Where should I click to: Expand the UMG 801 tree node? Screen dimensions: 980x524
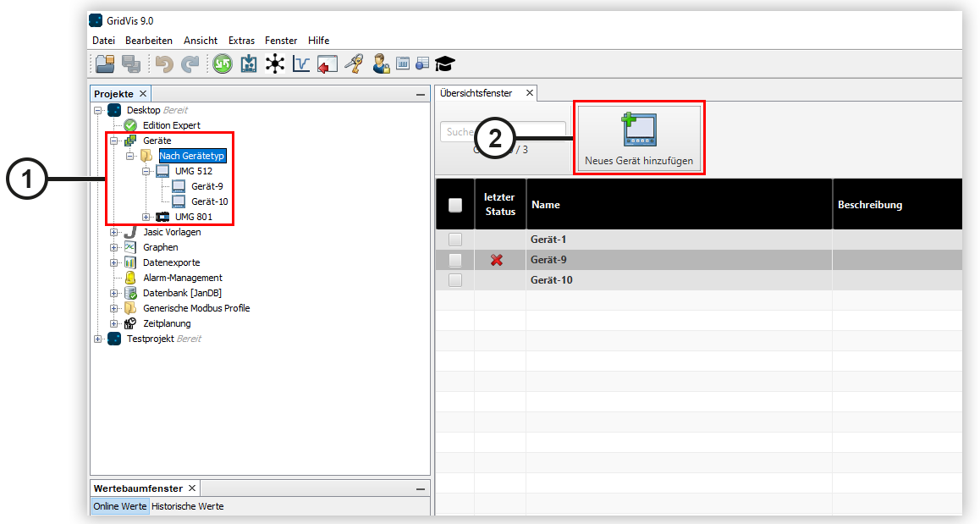point(146,218)
